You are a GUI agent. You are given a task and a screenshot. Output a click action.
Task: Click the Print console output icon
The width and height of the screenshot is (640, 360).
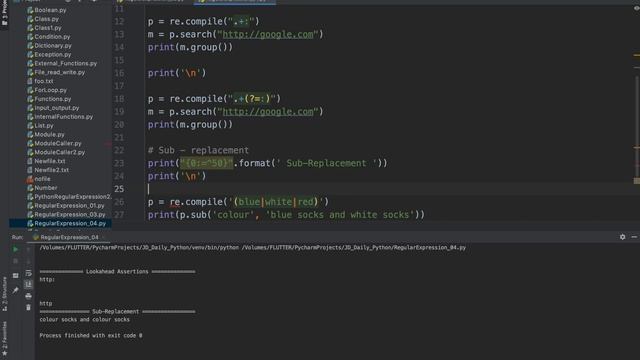28,296
